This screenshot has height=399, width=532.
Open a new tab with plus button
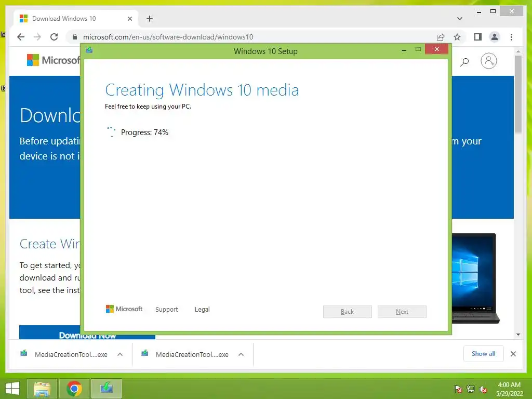[x=149, y=19]
